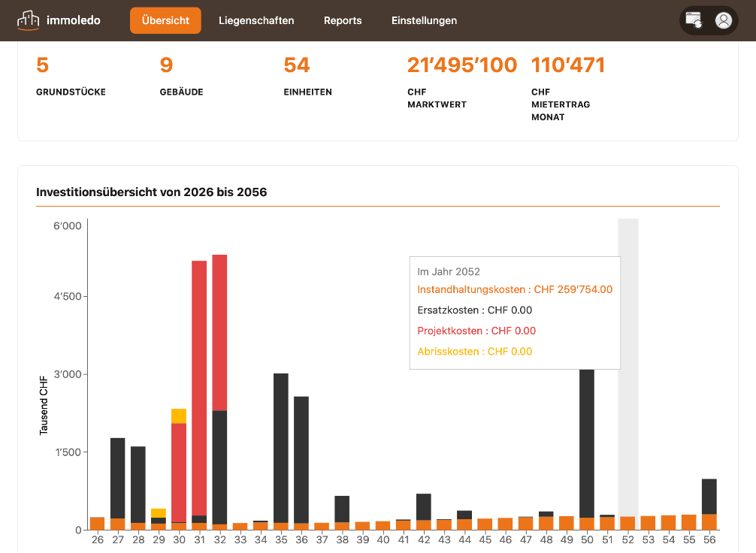Go to Einstellungen in the navigation
This screenshot has height=553, width=756.
(424, 20)
